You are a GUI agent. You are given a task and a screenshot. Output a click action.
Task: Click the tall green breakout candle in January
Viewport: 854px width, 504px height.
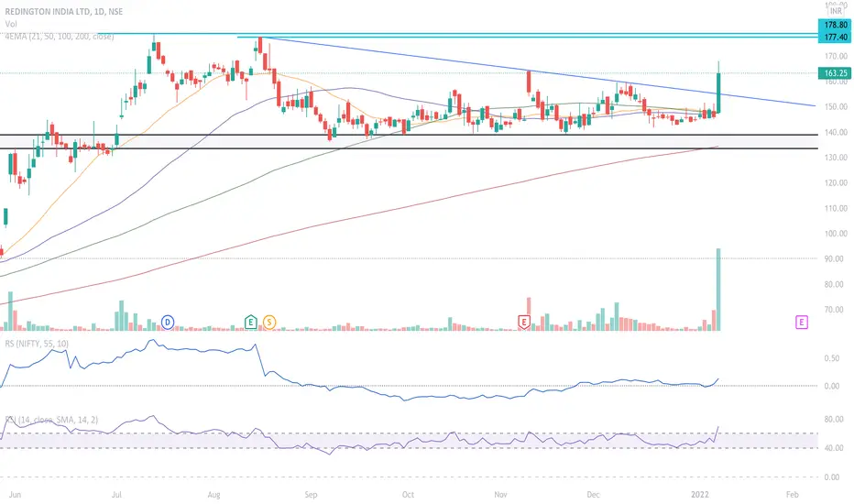click(x=718, y=93)
